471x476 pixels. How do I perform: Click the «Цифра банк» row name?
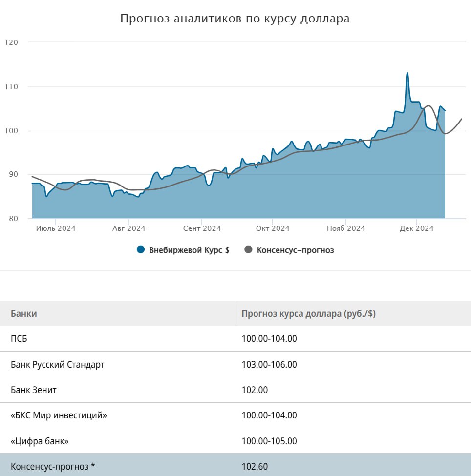[40, 441]
